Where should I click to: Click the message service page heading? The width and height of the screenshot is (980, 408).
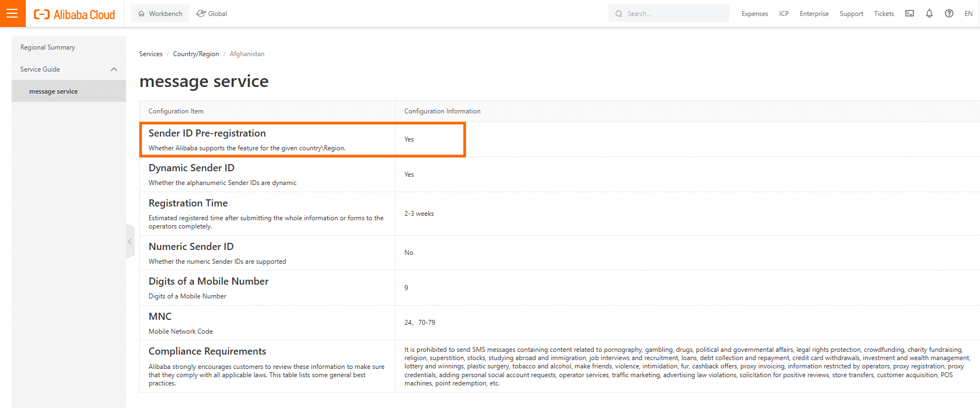(204, 81)
